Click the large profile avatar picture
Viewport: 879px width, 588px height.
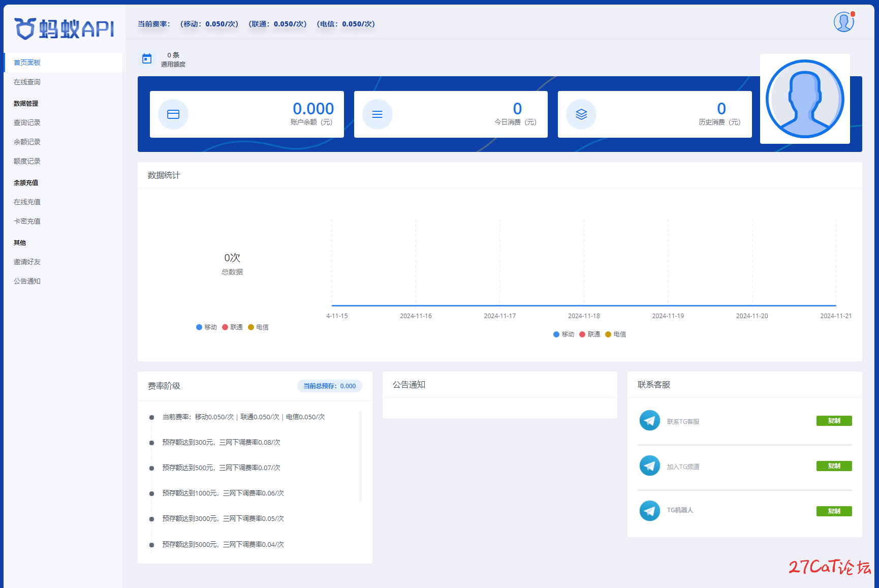[x=805, y=99]
